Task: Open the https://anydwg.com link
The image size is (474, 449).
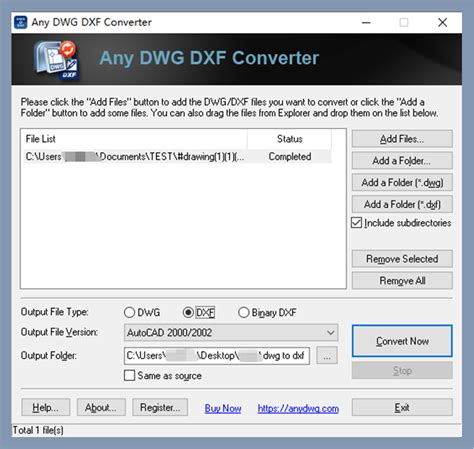Action: (298, 408)
